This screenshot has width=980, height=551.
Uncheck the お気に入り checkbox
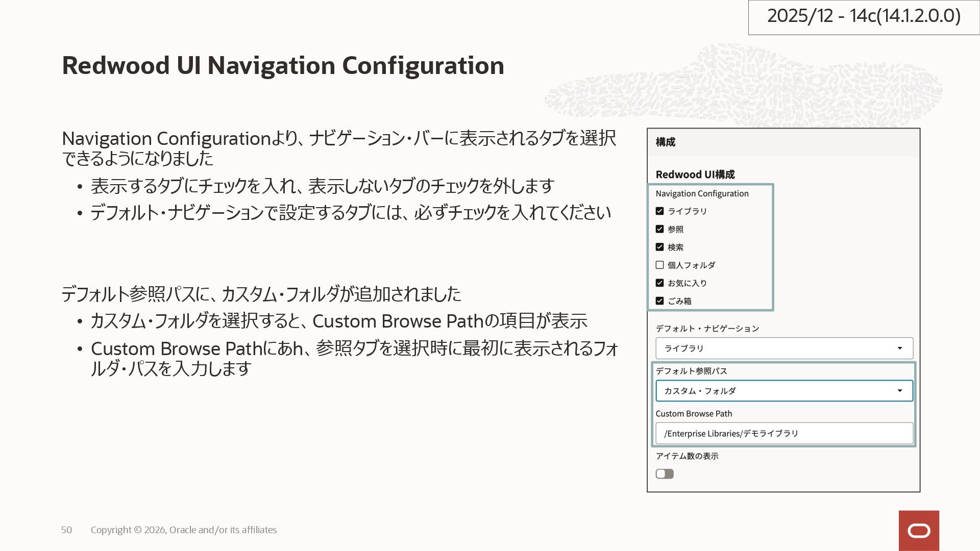tap(659, 283)
